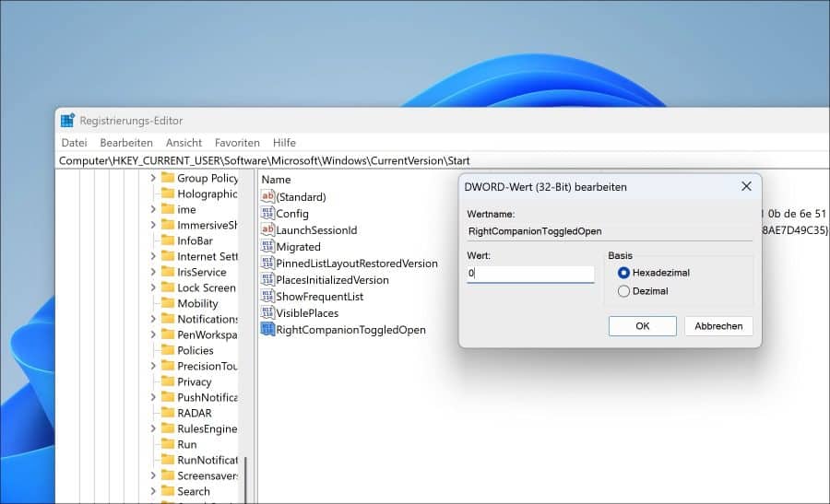Open the Favoriten menu
Image resolution: width=830 pixels, height=504 pixels.
tap(237, 143)
